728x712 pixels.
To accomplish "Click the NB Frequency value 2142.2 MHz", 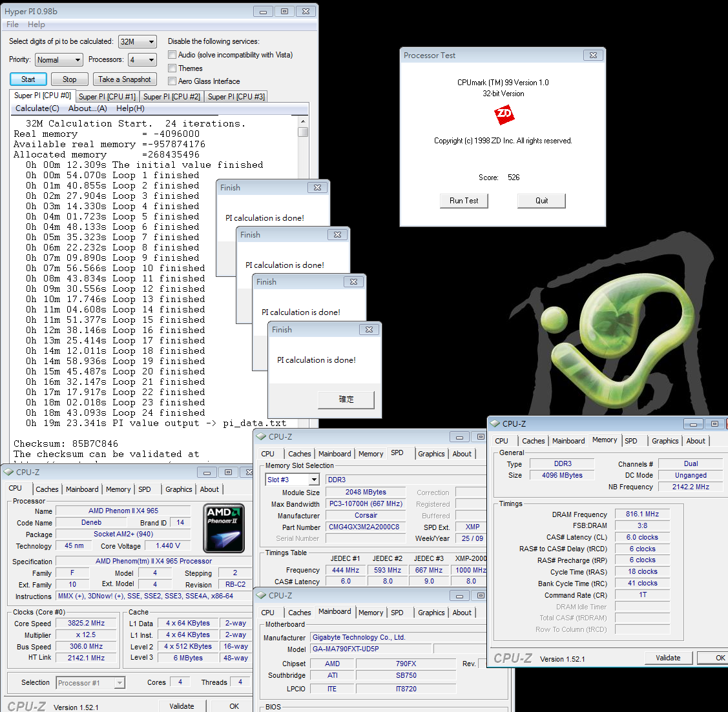I will (x=691, y=487).
